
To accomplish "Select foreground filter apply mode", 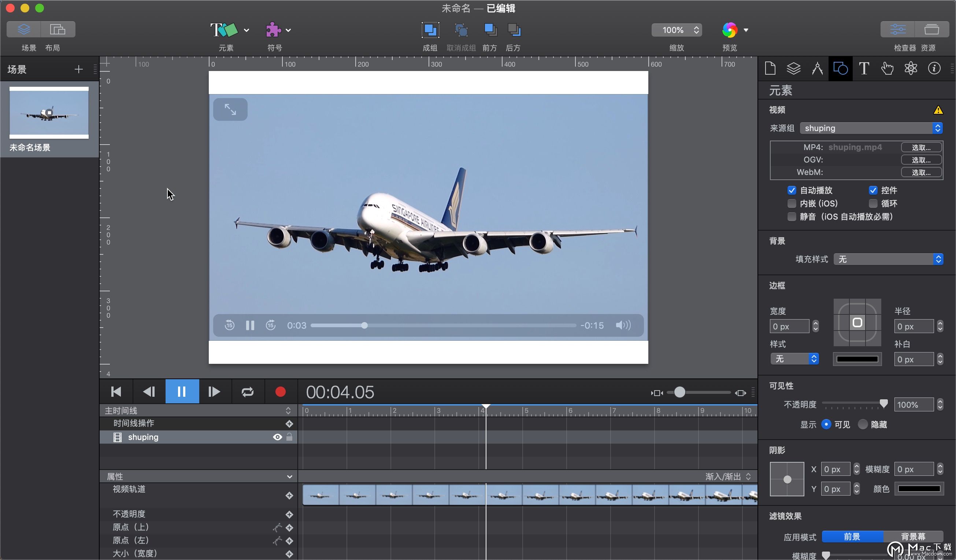I will pos(852,536).
